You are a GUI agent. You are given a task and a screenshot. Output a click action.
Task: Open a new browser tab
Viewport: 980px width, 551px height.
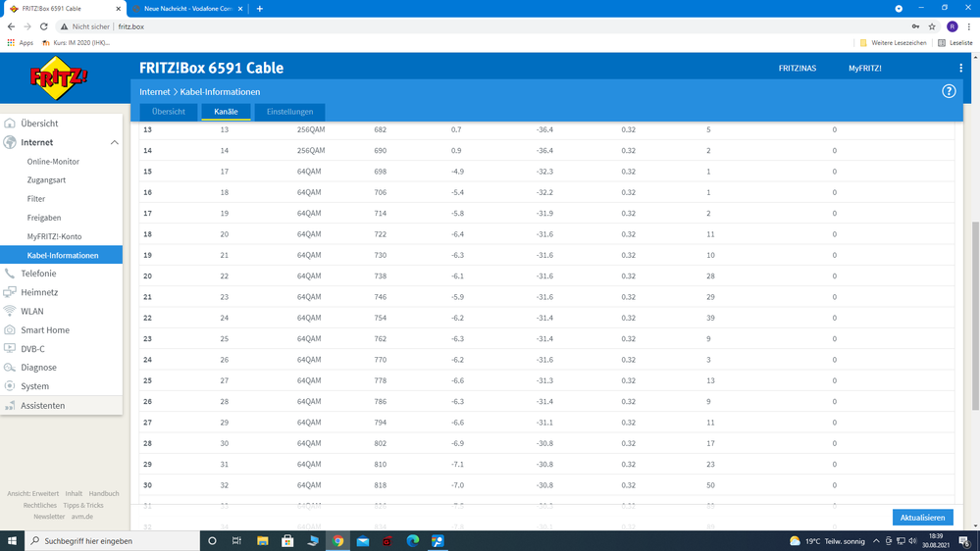click(x=259, y=9)
